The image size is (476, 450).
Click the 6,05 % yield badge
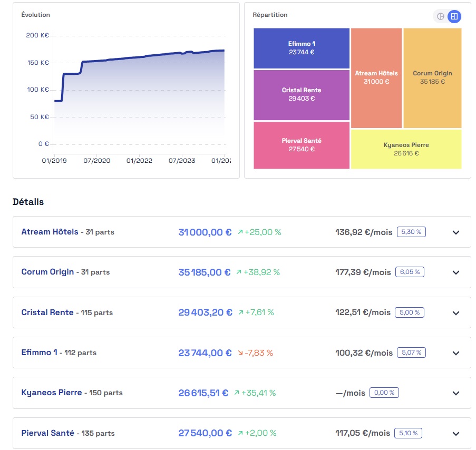coord(410,272)
